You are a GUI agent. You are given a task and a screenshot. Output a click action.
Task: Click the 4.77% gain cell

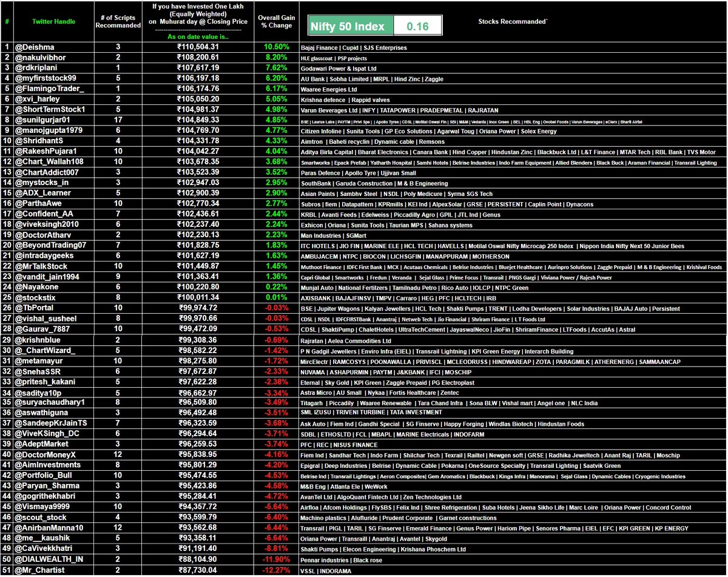point(277,130)
